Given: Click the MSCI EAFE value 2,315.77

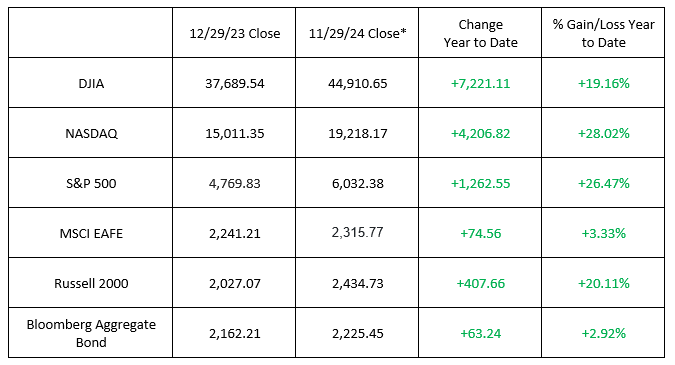Looking at the screenshot, I should (x=357, y=232).
